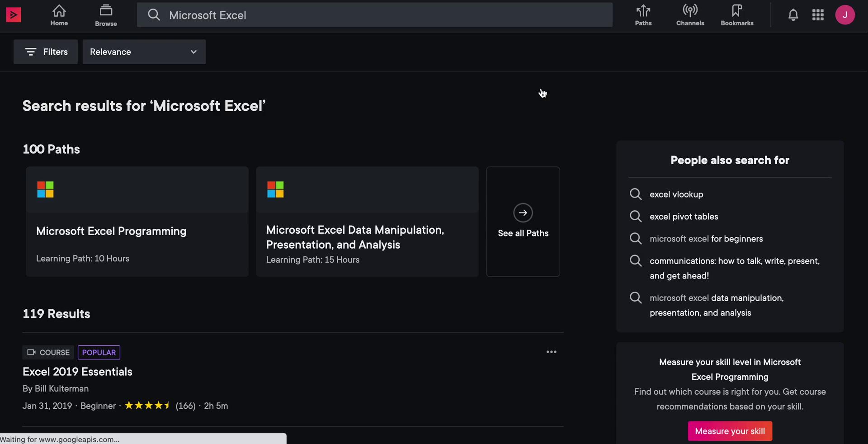Click 'See all Paths' label

(x=523, y=233)
